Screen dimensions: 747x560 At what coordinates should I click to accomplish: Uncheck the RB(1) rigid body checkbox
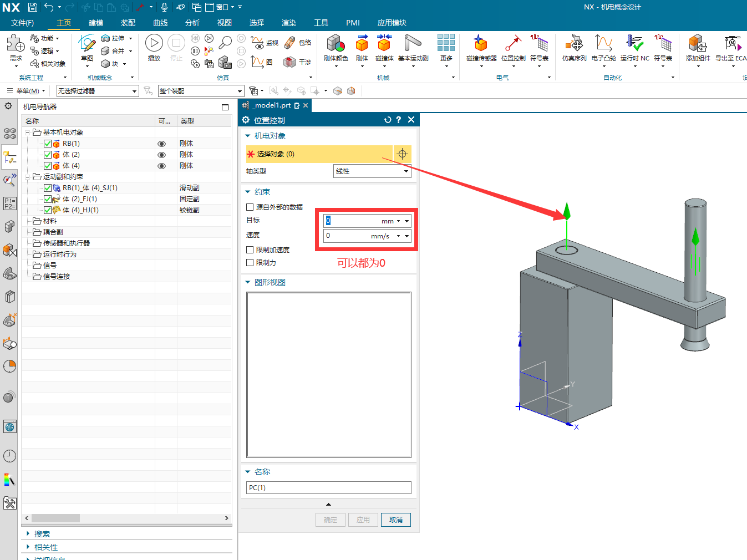click(x=48, y=144)
